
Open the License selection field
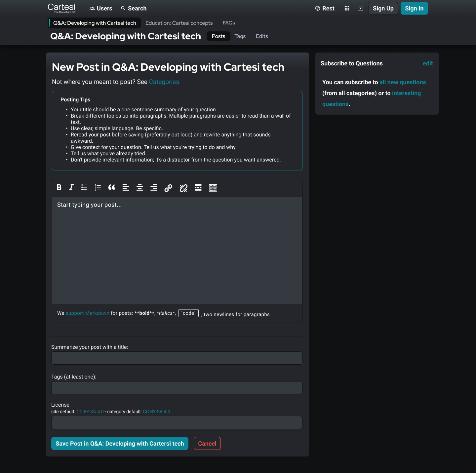[x=177, y=422]
